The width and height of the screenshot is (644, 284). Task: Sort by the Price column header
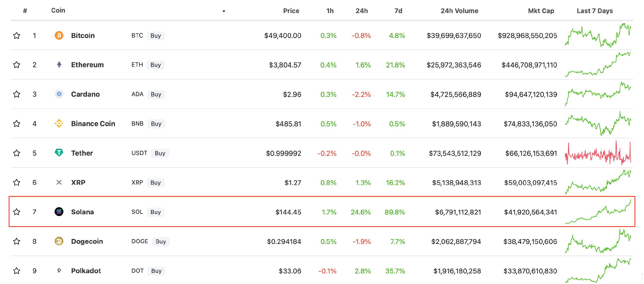click(291, 11)
